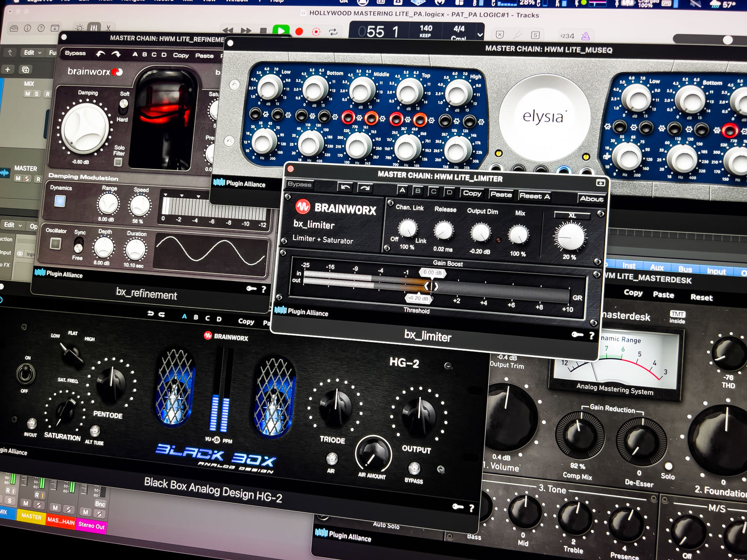
Task: Click the Release knob in bx_limiter
Action: click(x=444, y=230)
